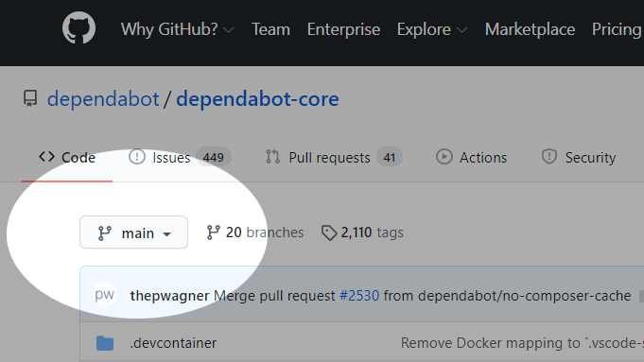
Task: Open the .devcontainer folder
Action: pyautogui.click(x=173, y=343)
